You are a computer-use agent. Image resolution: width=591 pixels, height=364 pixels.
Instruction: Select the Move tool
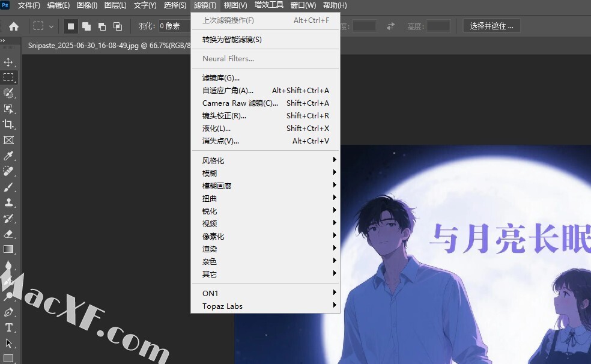coord(8,62)
